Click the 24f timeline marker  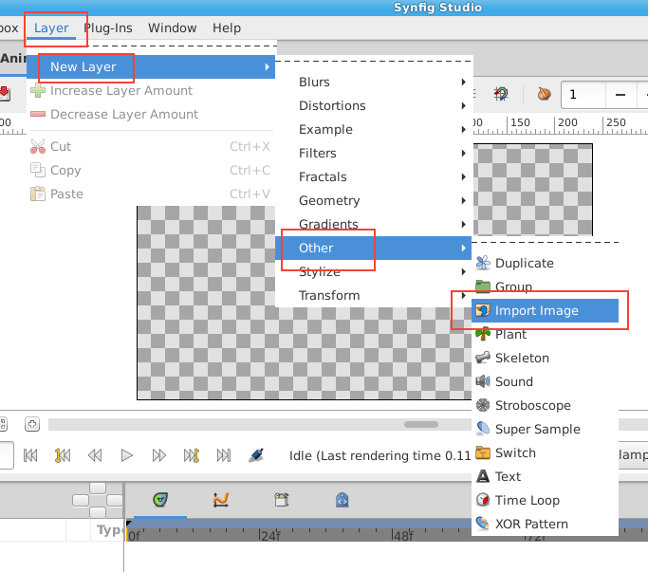(x=270, y=536)
